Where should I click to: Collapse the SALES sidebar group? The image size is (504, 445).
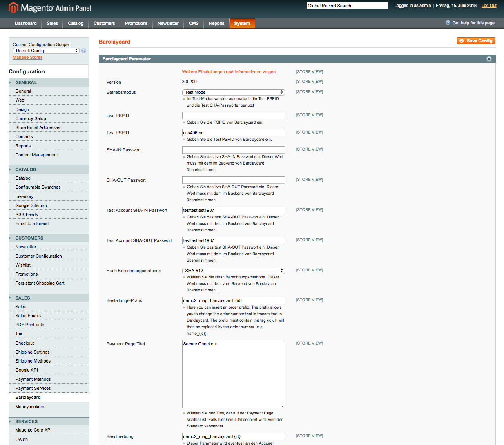tap(49, 298)
